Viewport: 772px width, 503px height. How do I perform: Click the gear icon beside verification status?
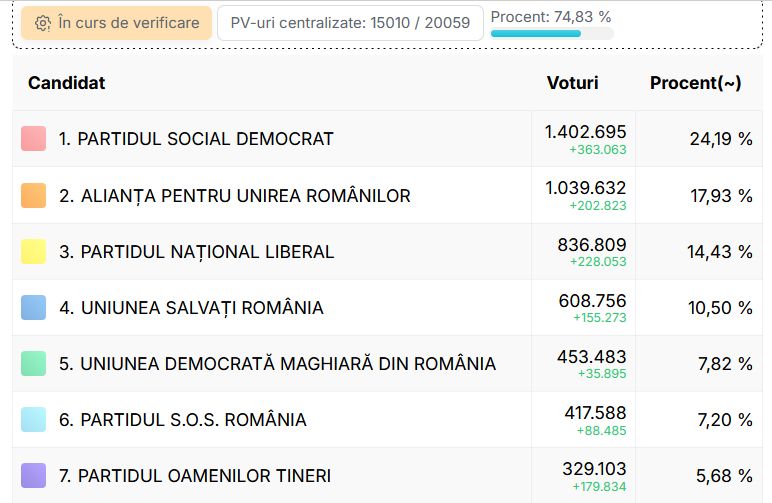[x=43, y=23]
